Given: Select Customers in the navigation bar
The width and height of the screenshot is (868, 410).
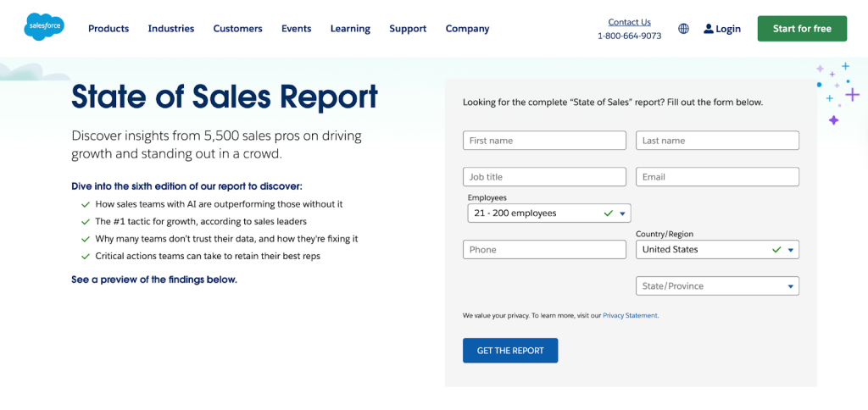Looking at the screenshot, I should (x=237, y=29).
